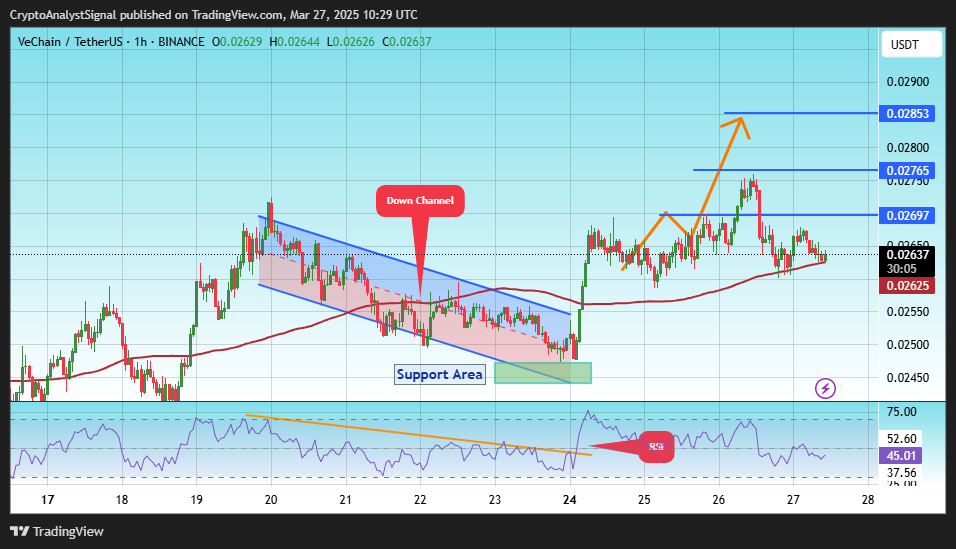956x549 pixels.
Task: Click the close value C0.02637
Action: 407,42
